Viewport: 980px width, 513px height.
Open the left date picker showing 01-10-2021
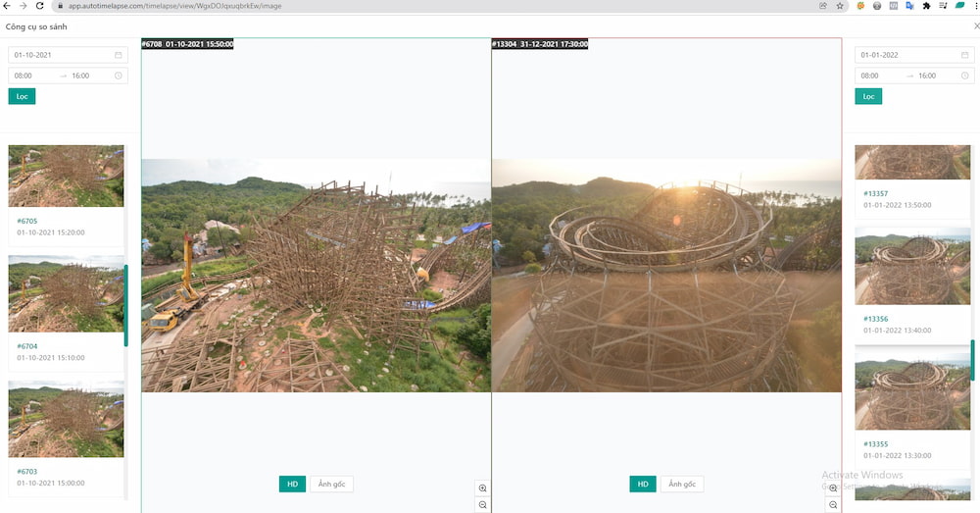[68, 55]
